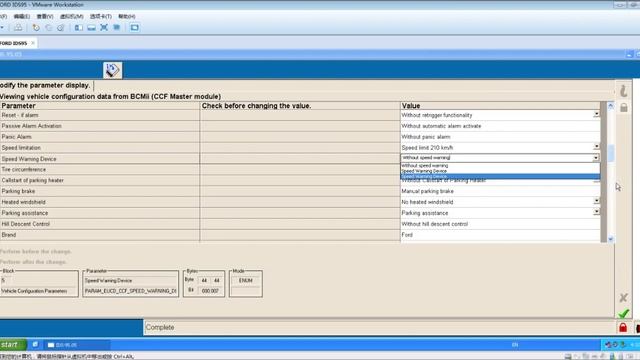Click value 'Manual parking brake'

coord(427,191)
